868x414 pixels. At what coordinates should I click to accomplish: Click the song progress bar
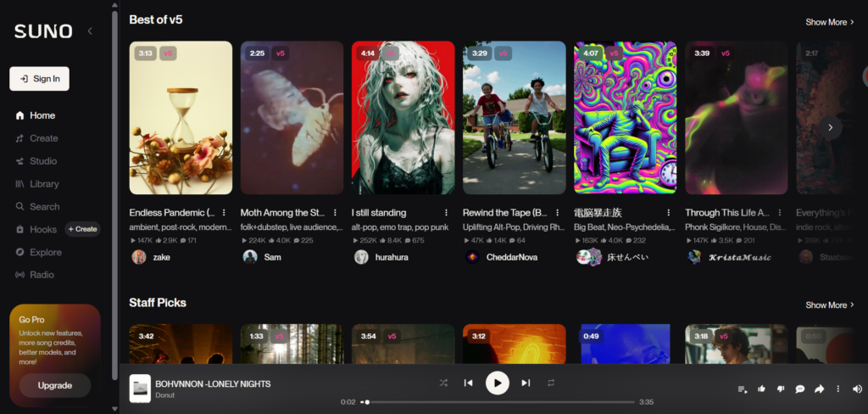coord(500,402)
